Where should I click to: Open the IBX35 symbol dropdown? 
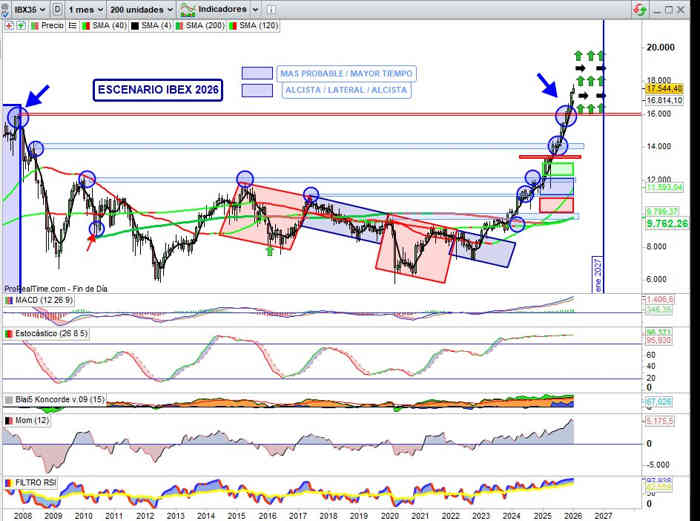24,8
